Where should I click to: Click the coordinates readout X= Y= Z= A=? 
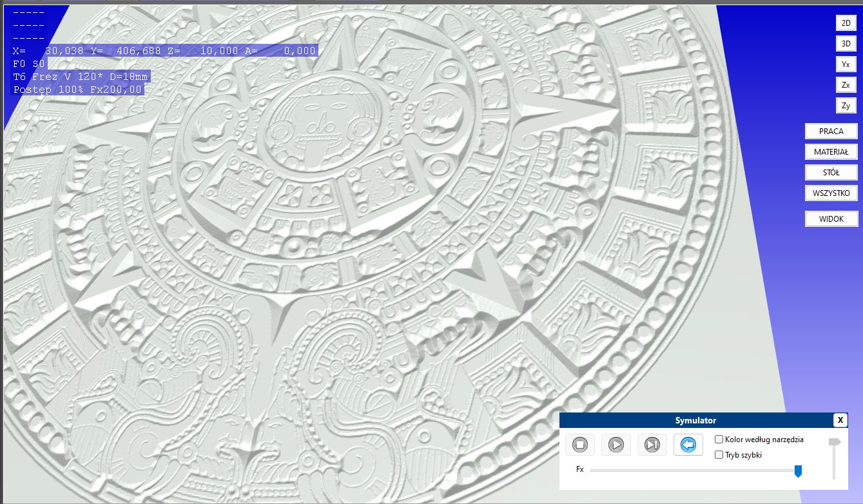[165, 51]
